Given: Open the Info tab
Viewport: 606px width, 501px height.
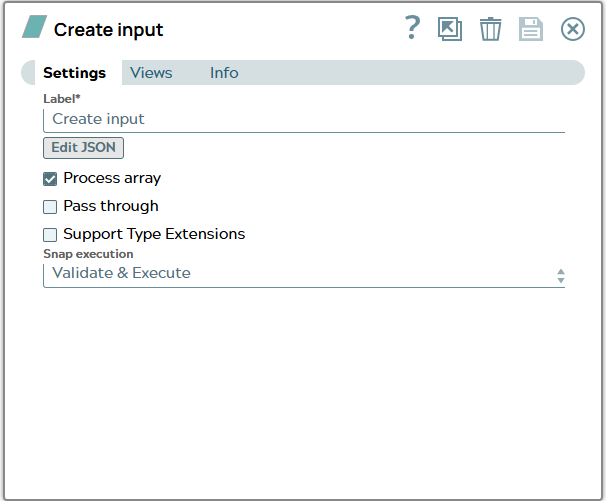Looking at the screenshot, I should pyautogui.click(x=224, y=73).
